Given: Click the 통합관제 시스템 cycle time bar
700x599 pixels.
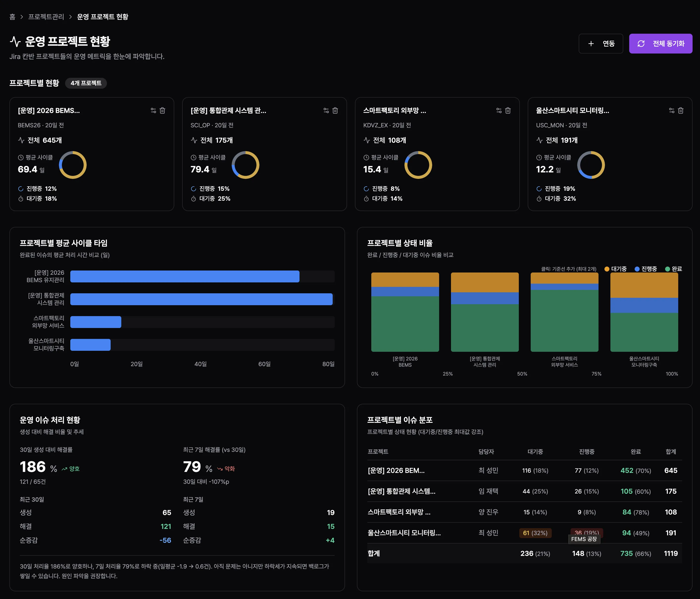Looking at the screenshot, I should 201,299.
